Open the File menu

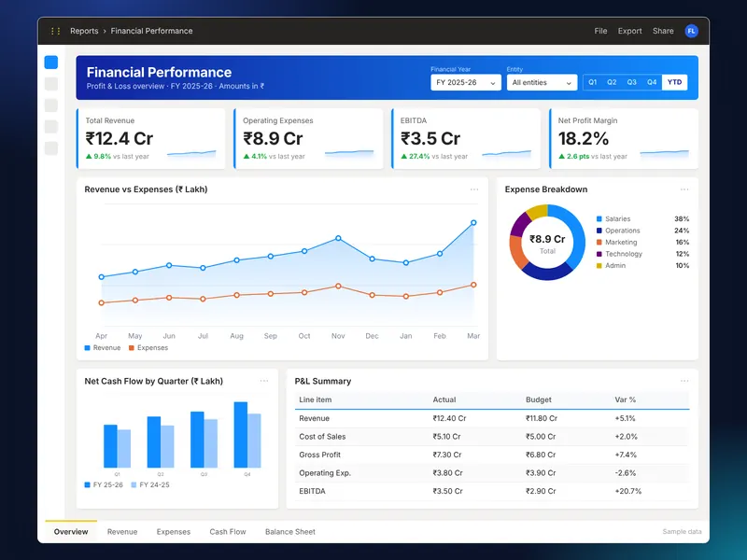click(x=600, y=31)
